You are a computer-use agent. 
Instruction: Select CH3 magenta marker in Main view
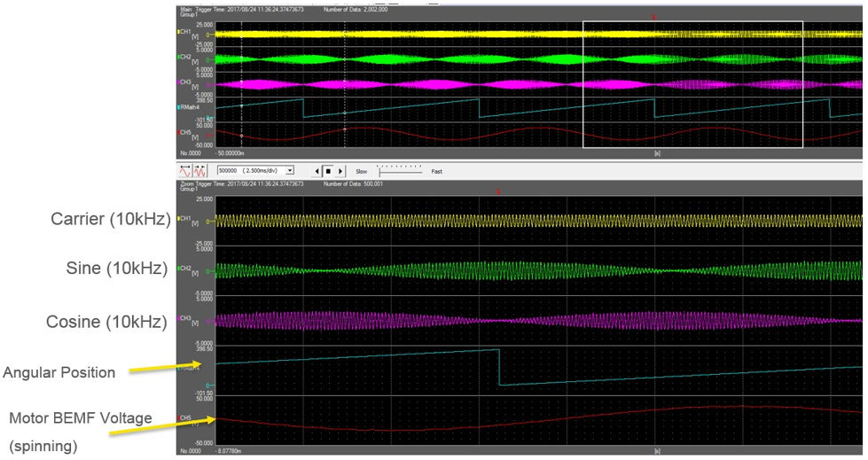179,82
